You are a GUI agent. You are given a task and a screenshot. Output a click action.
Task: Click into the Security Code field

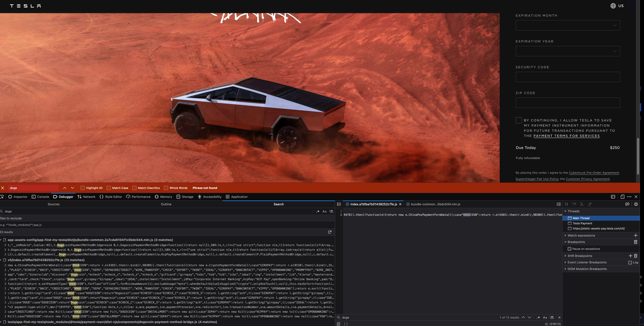pyautogui.click(x=567, y=77)
